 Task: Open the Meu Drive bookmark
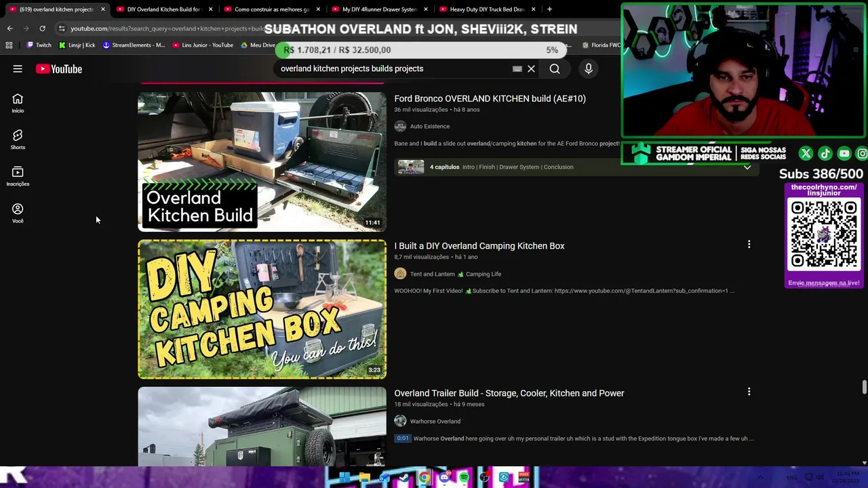tap(258, 45)
